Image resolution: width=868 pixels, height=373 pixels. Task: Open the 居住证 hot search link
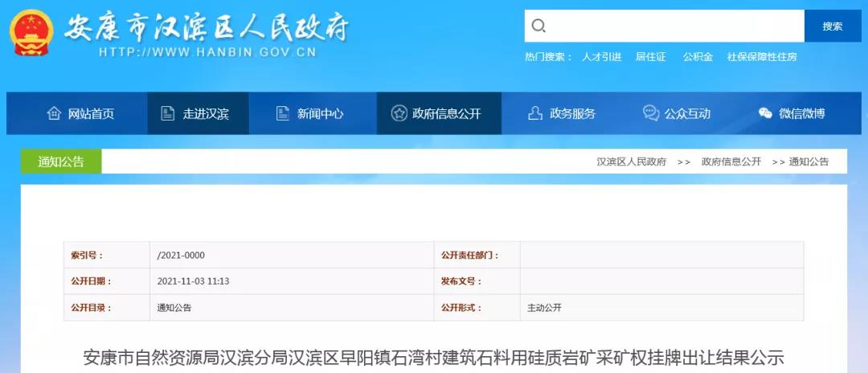tap(650, 57)
